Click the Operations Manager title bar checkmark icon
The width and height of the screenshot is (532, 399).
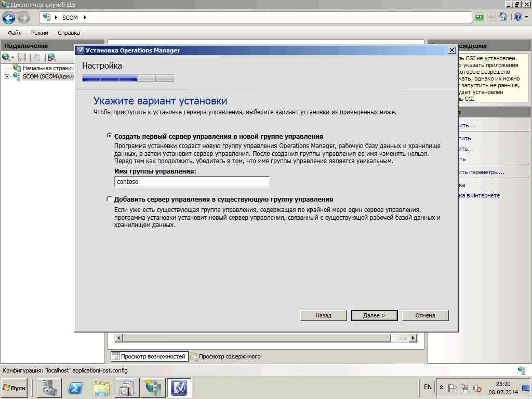[x=80, y=50]
